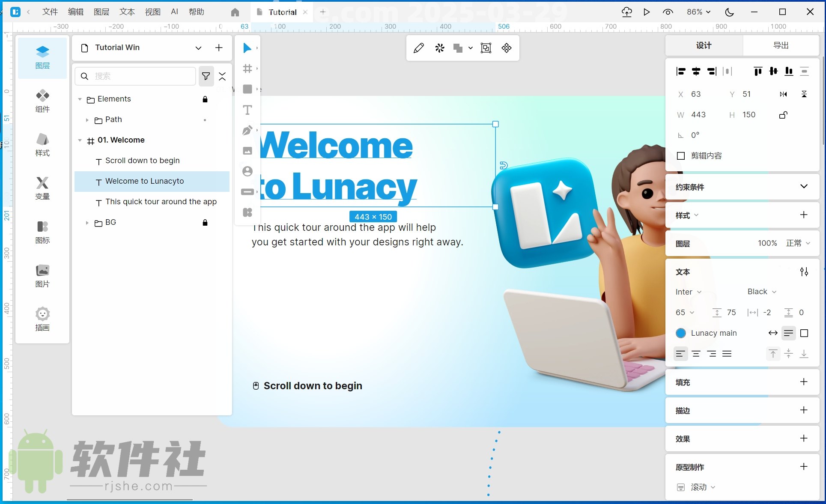The image size is (826, 504).
Task: Collapse the Elements group
Action: click(80, 99)
